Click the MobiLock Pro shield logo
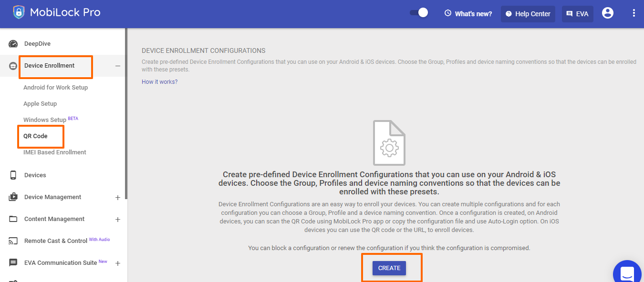 [19, 12]
